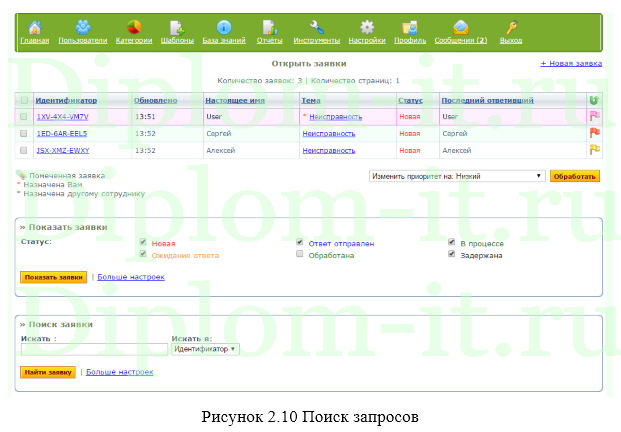This screenshot has width=621, height=432.
Task: Open Неисправность subject in Сергей's row
Action: pyautogui.click(x=329, y=133)
